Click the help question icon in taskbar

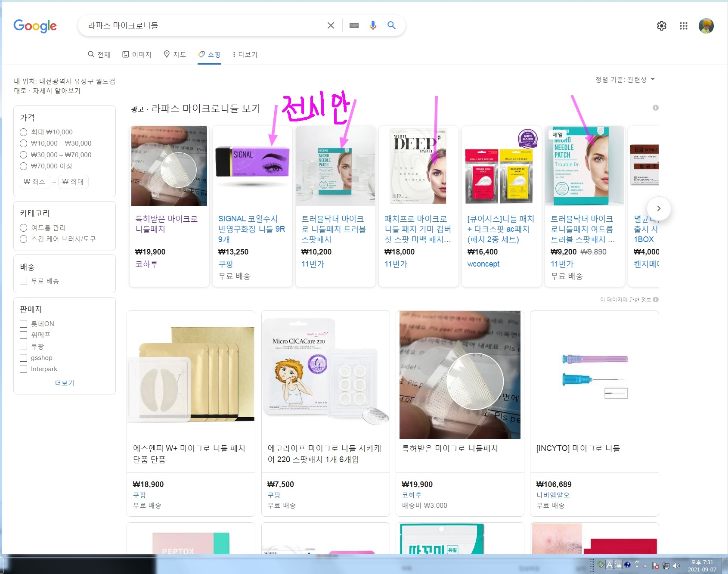[x=628, y=565]
